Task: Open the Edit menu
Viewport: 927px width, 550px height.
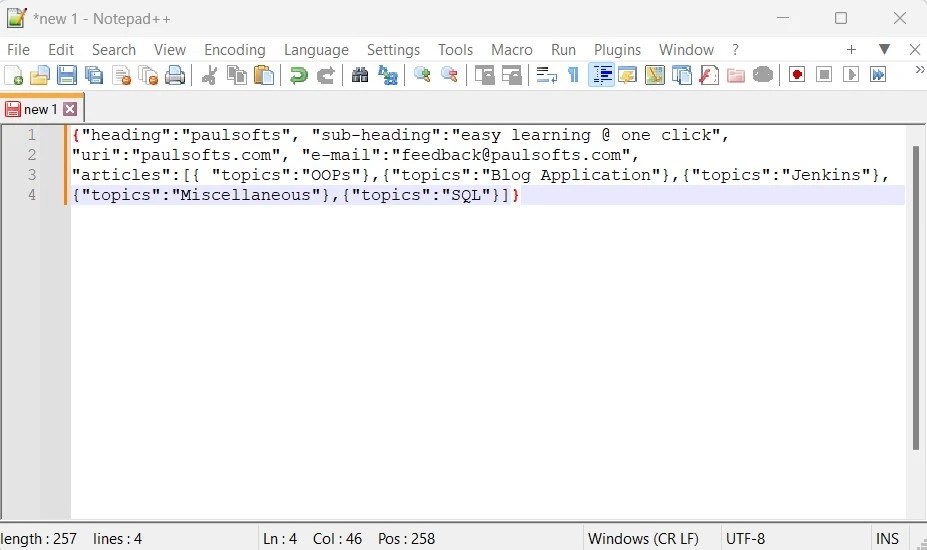Action: (x=61, y=50)
